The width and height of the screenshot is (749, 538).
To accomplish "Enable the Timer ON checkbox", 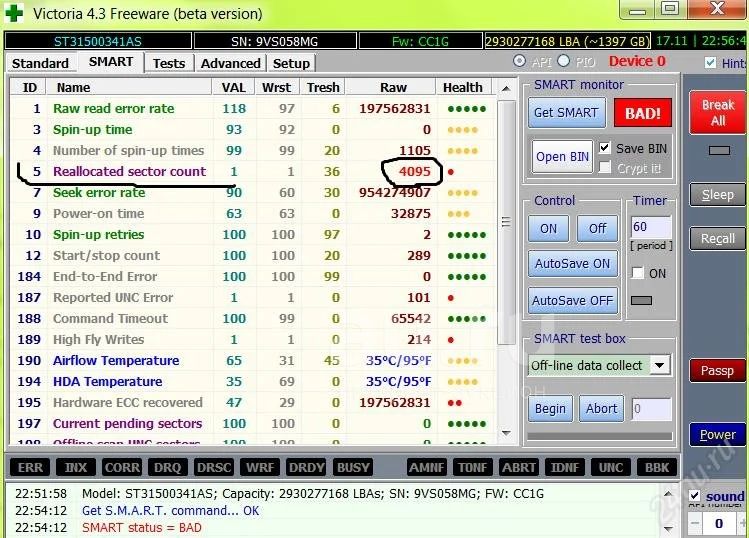I will (x=638, y=273).
